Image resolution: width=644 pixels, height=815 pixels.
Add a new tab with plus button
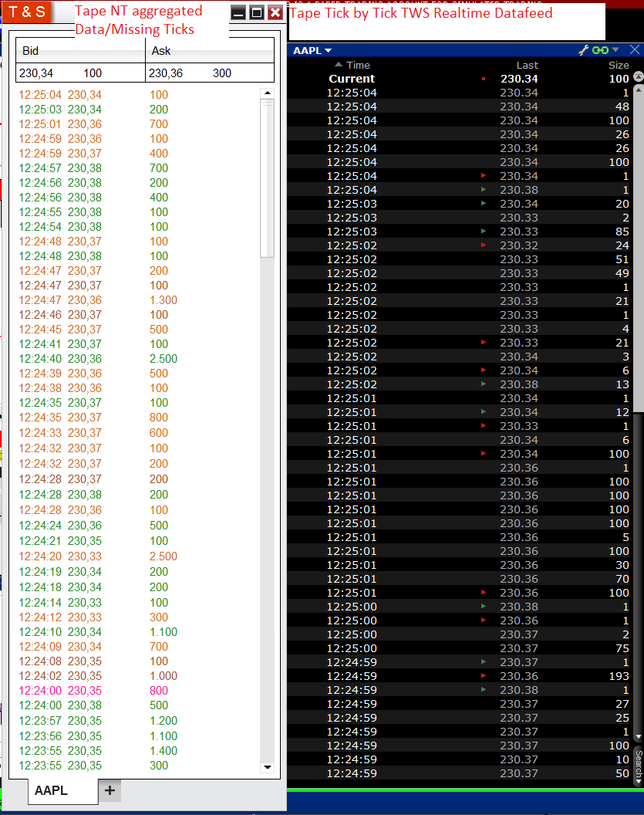pos(110,790)
